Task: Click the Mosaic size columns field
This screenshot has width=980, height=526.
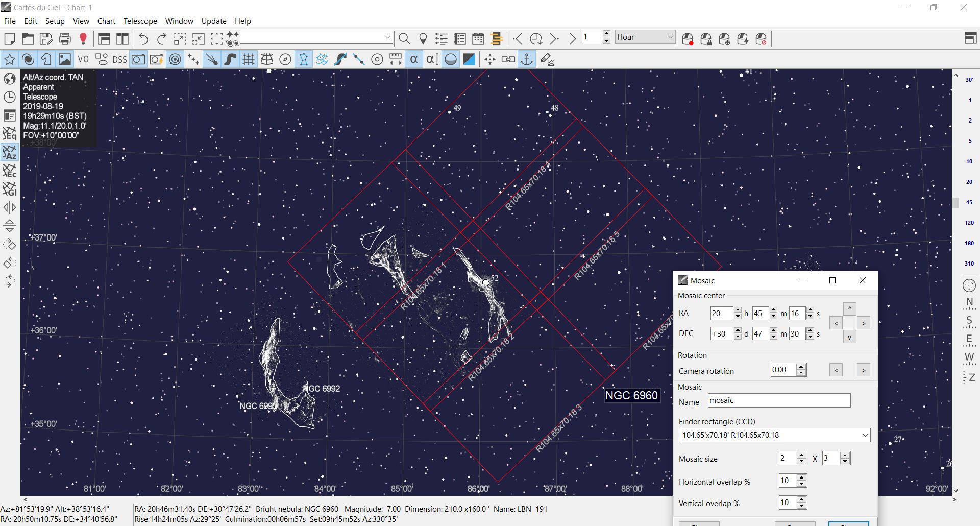Action: point(788,458)
